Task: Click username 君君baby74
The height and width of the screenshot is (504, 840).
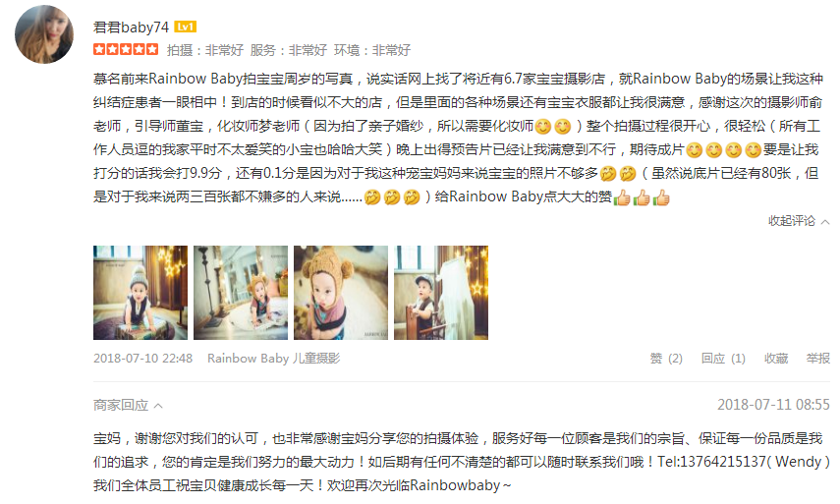Action: pyautogui.click(x=131, y=27)
